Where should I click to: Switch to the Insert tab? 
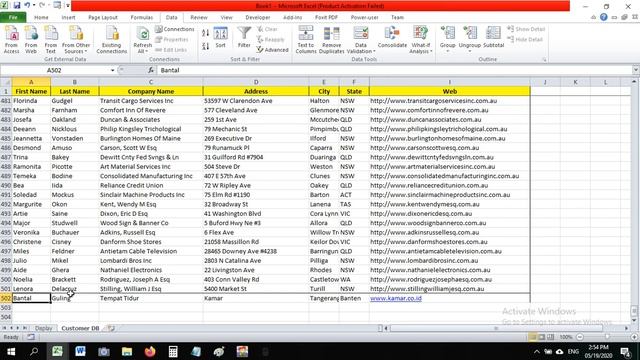point(69,18)
